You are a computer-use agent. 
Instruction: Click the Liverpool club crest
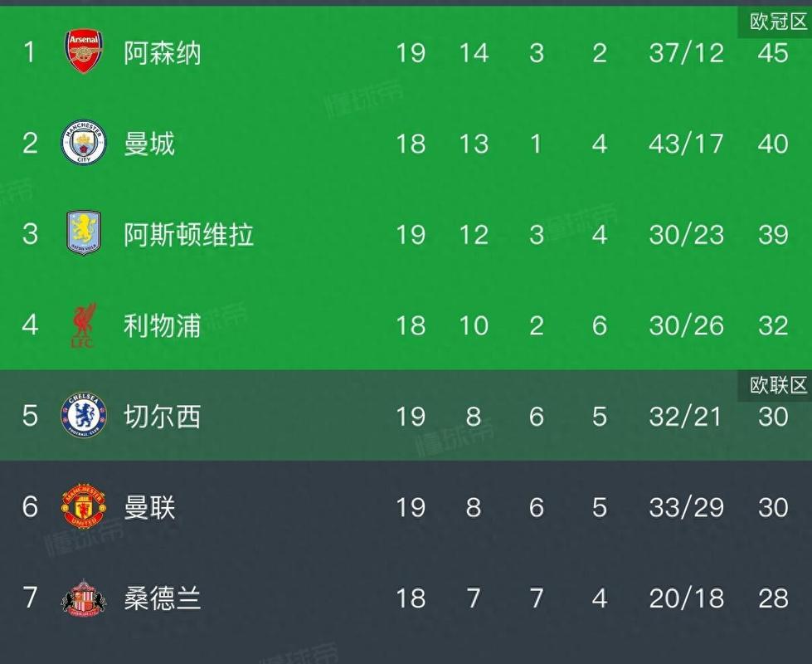(84, 325)
